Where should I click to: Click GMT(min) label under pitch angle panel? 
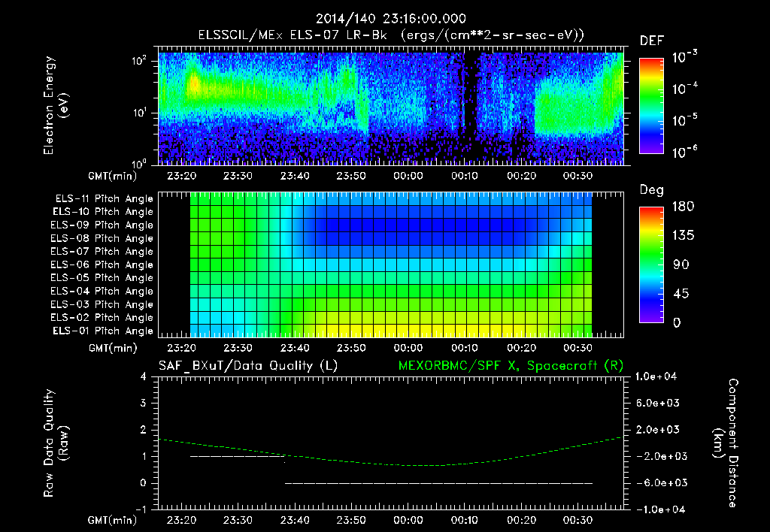[x=113, y=349]
